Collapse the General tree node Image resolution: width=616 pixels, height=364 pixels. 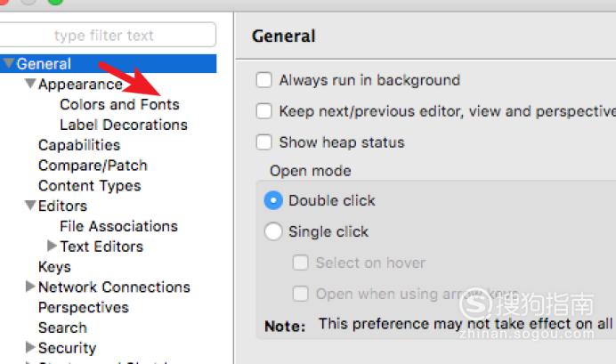tap(9, 63)
